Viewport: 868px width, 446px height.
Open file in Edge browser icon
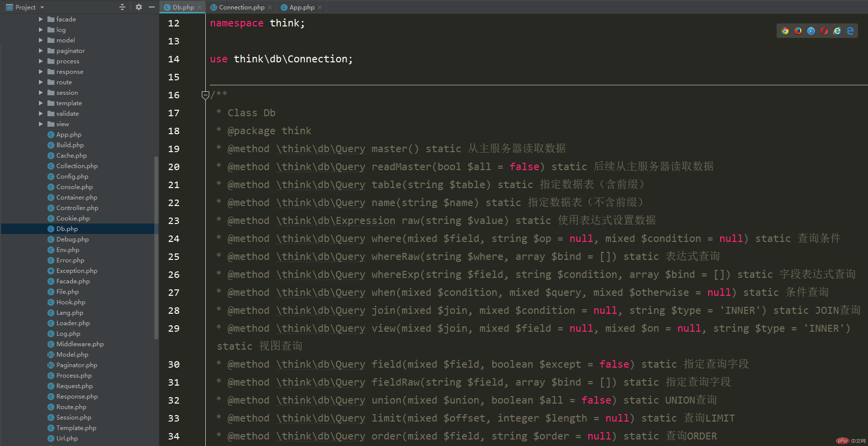pyautogui.click(x=850, y=31)
